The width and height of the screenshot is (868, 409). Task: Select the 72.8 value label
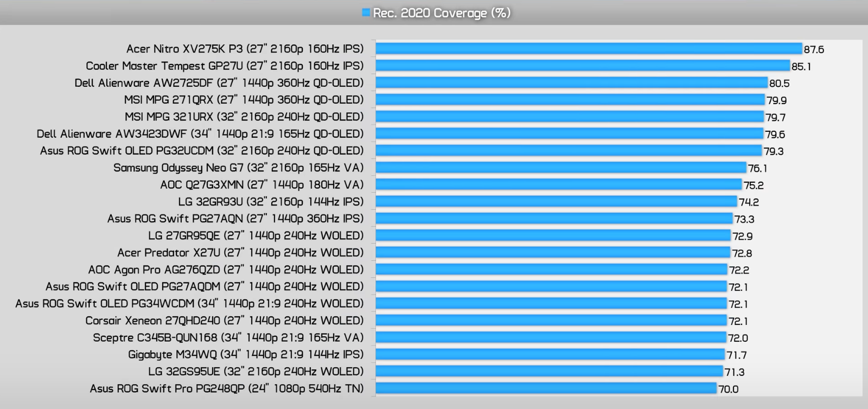pos(742,253)
